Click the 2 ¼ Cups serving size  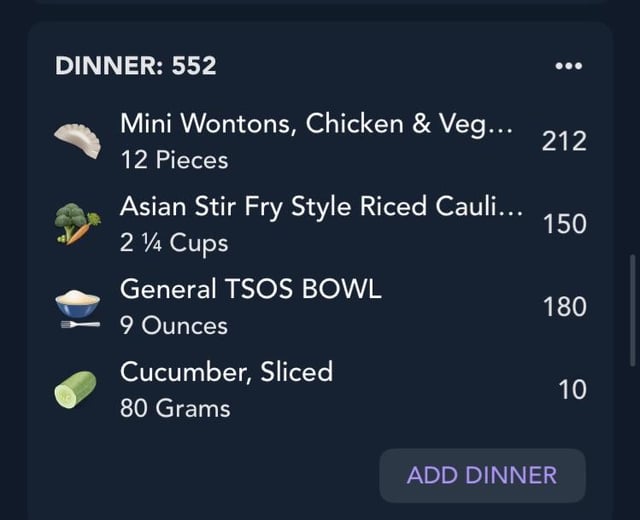point(174,243)
